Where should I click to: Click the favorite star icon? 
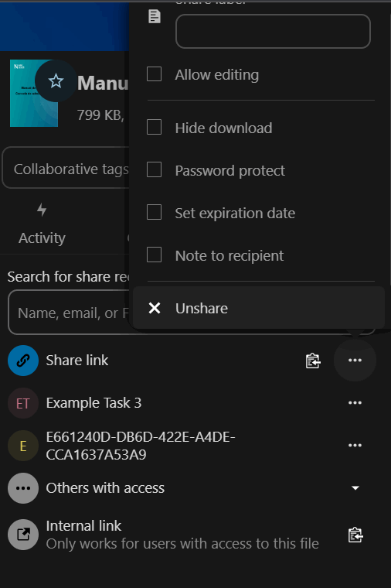click(x=56, y=81)
